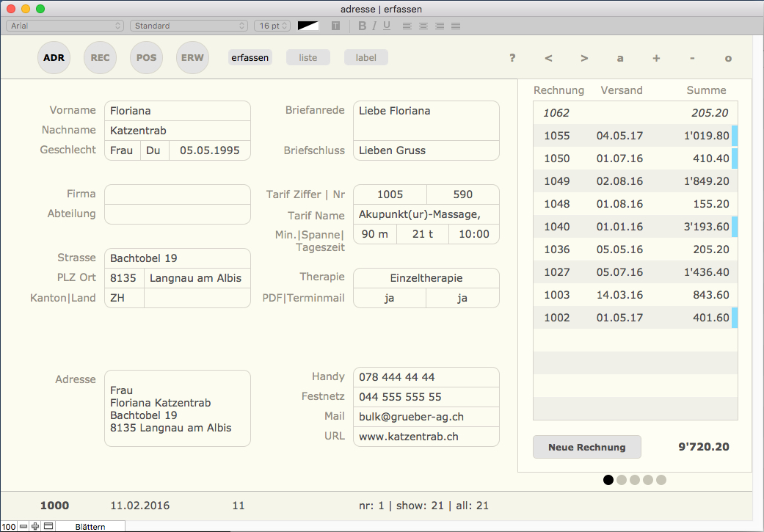Click the Neue Rechnung button
The image size is (764, 532).
(586, 447)
